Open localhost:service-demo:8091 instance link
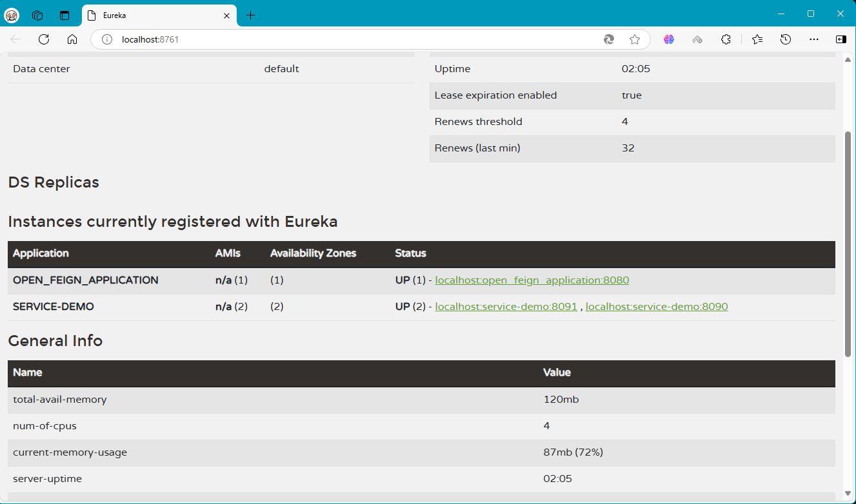 (506, 307)
